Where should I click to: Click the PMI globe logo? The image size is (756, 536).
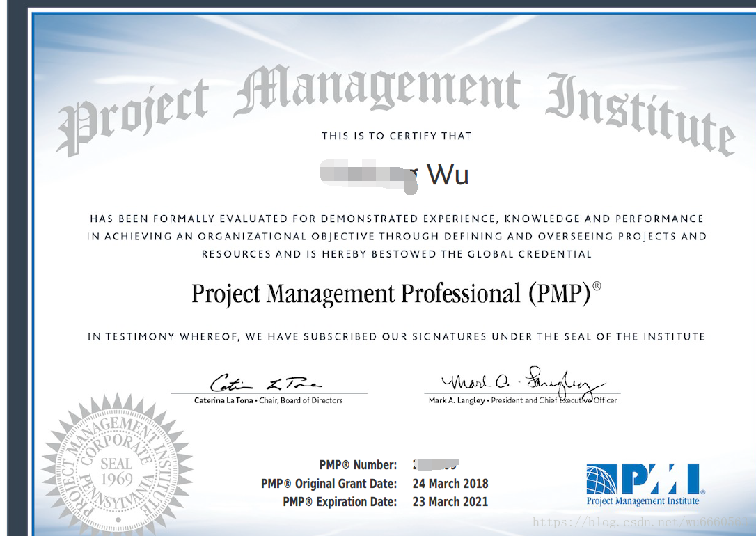[645, 479]
